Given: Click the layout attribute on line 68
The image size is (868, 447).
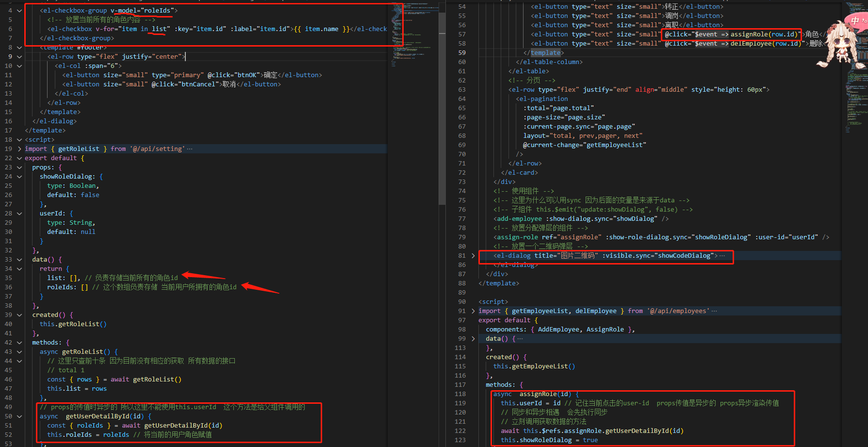Looking at the screenshot, I should coord(583,136).
